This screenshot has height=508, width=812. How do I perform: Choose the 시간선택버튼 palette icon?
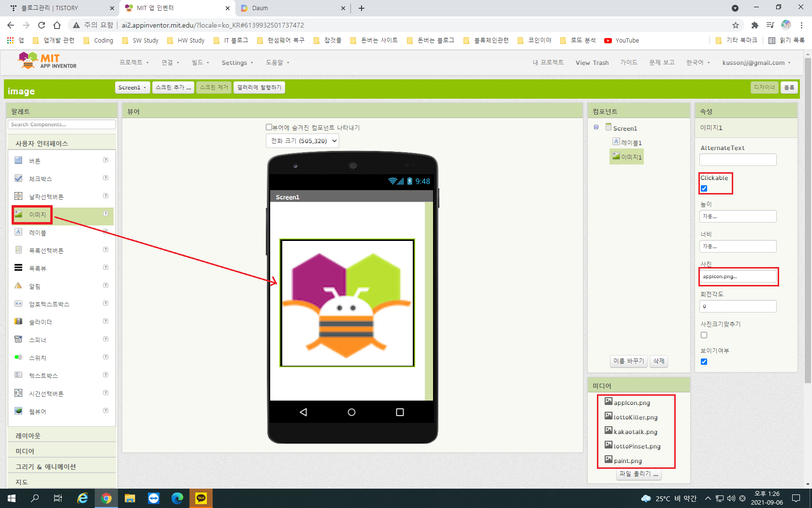click(18, 393)
